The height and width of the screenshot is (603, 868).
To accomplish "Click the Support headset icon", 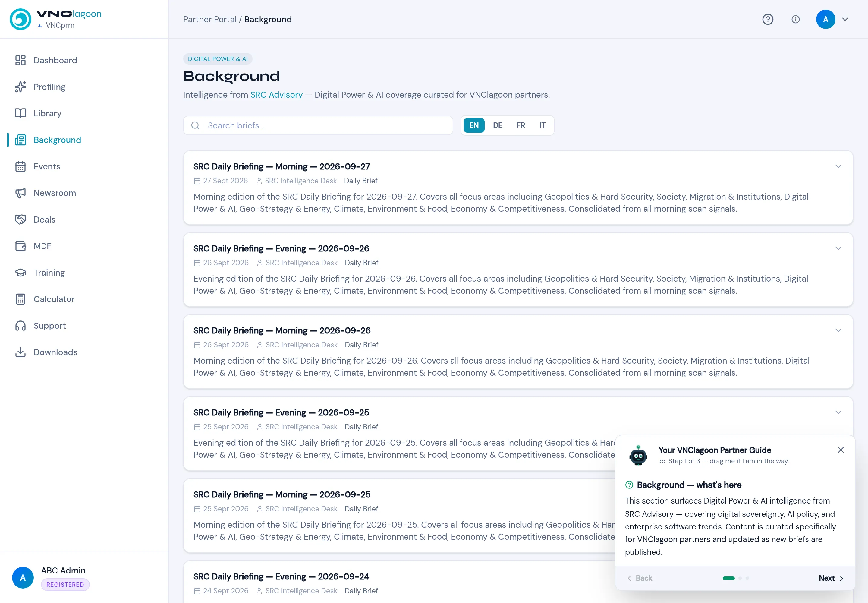I will click(20, 326).
